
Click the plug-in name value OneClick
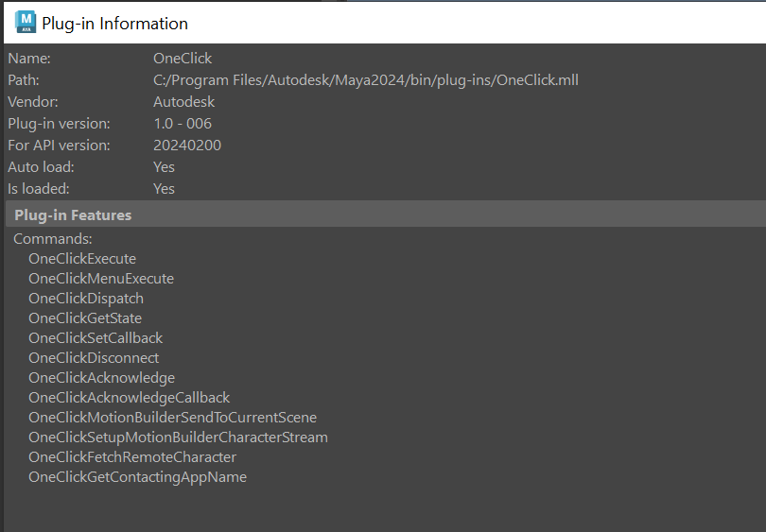pos(183,59)
